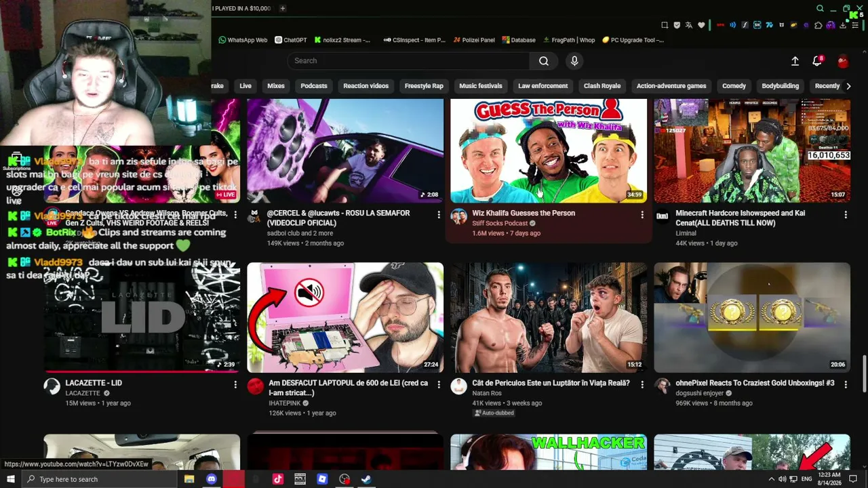The image size is (868, 488).
Task: Open the Guess The Person video thumbnail
Action: click(549, 150)
